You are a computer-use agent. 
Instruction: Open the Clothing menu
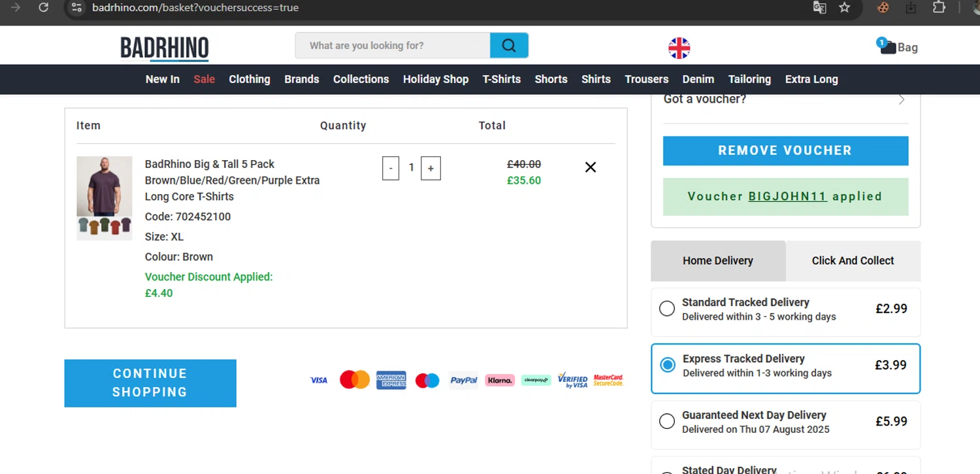(x=250, y=79)
